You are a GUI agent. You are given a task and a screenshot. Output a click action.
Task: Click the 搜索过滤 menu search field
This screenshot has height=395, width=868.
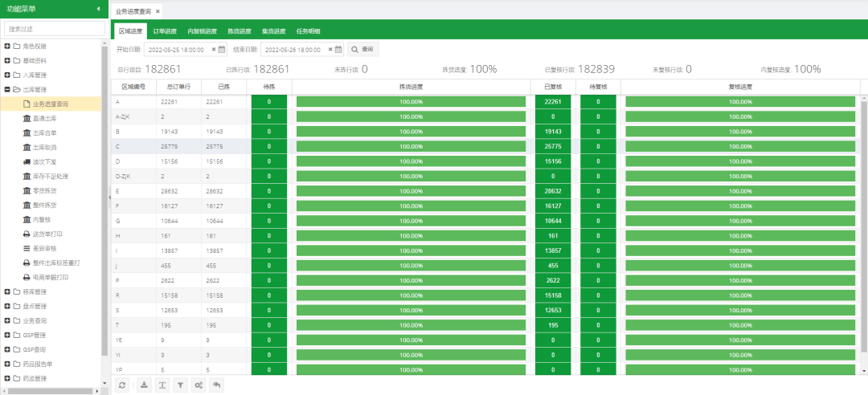pyautogui.click(x=55, y=28)
